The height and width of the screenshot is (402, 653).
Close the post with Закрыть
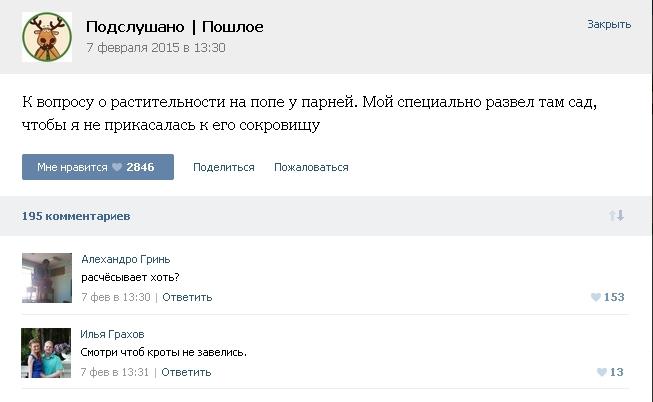609,24
